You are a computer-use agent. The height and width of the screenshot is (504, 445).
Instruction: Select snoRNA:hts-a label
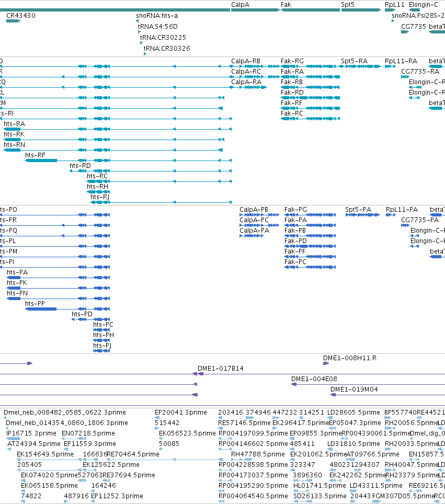point(157,16)
